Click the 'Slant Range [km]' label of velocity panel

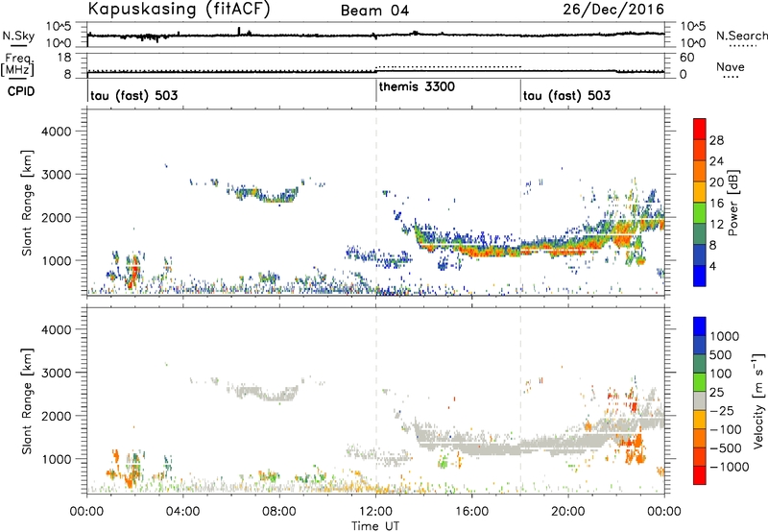click(x=27, y=400)
